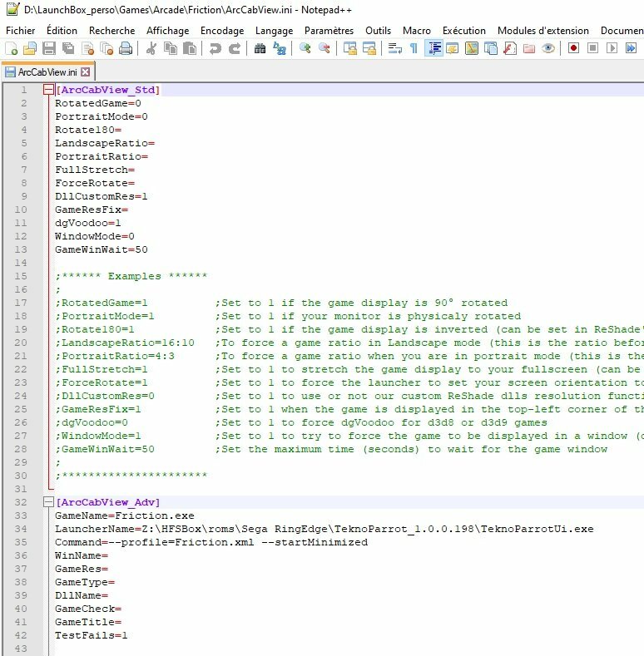The image size is (644, 656).
Task: Toggle the monitoring eye icon
Action: [x=548, y=49]
